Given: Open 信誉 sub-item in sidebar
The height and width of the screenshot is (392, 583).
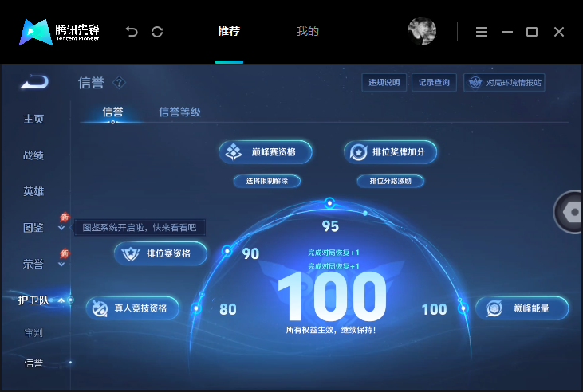Looking at the screenshot, I should pos(33,363).
